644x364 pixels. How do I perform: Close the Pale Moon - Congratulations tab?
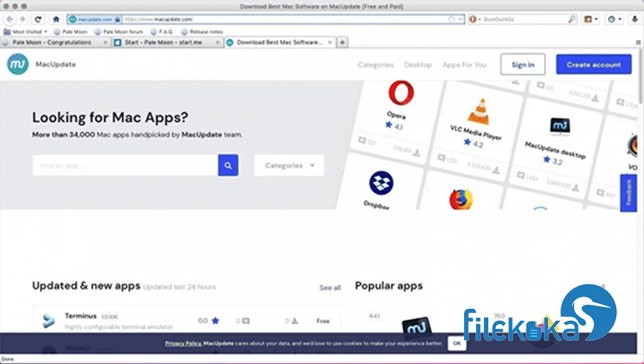[x=106, y=42]
